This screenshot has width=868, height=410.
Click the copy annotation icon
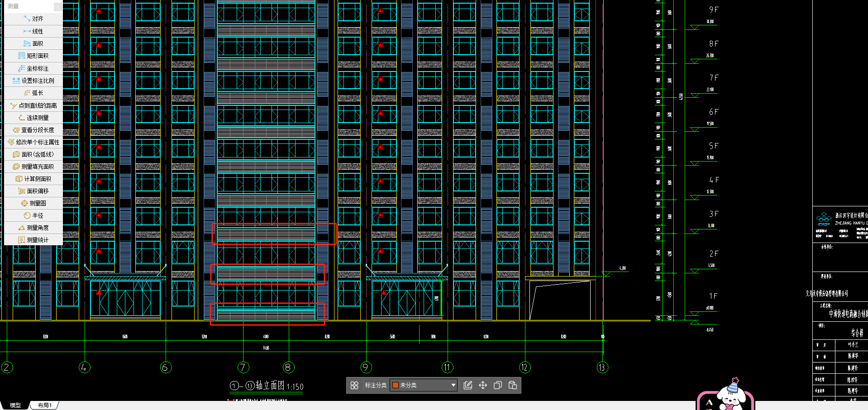tap(498, 385)
